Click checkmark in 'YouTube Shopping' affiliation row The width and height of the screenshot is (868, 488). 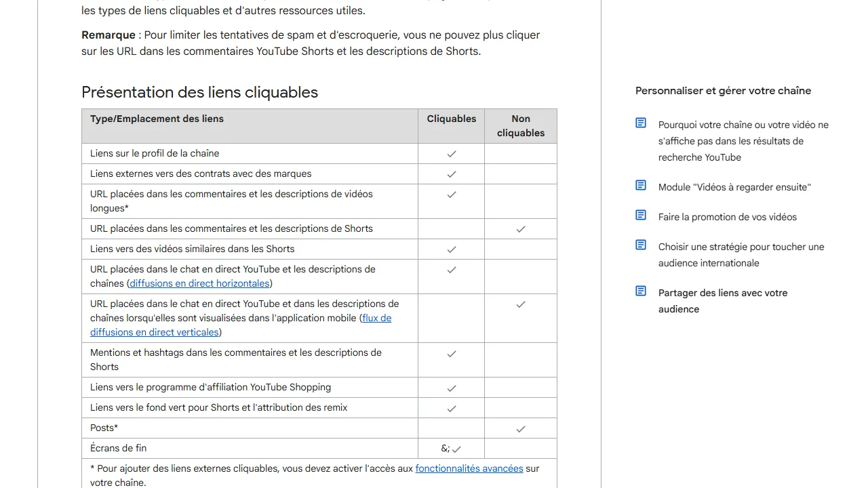click(452, 388)
